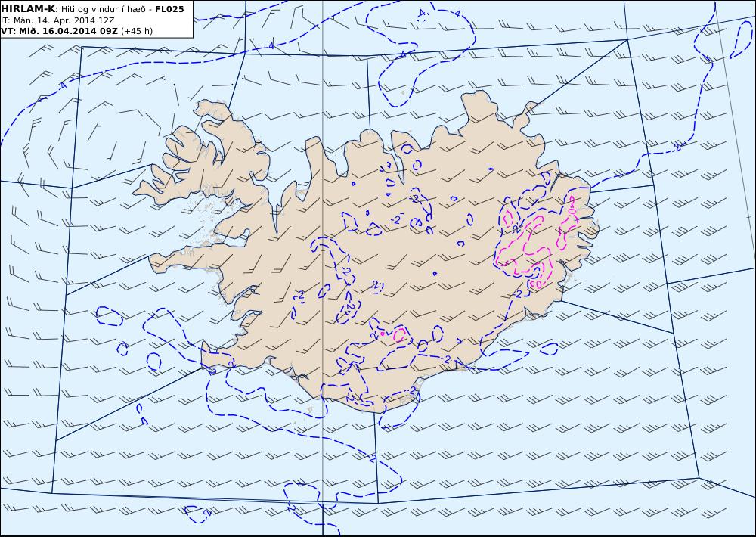This screenshot has width=756, height=537.
Task: Click the FL025 flight level label
Action: pos(169,9)
